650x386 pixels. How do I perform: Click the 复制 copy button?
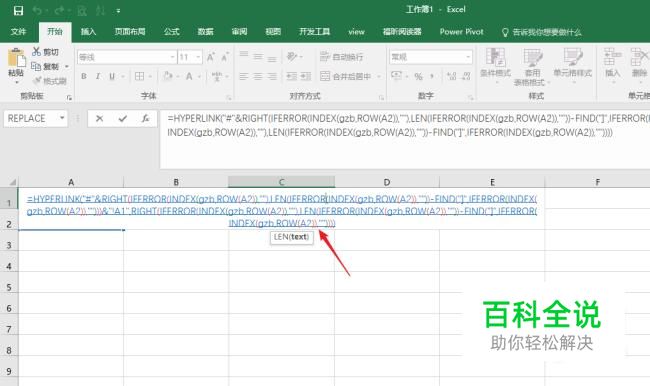[45, 66]
